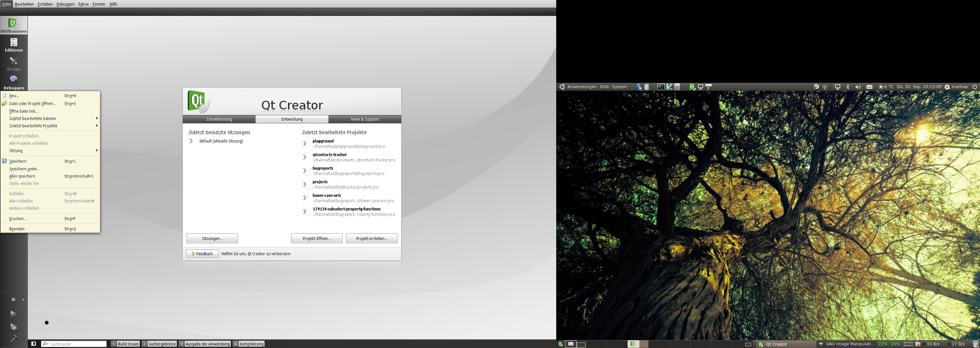This screenshot has height=348, width=980.
Task: Choose Speichern in Datei menu
Action: coord(50,161)
